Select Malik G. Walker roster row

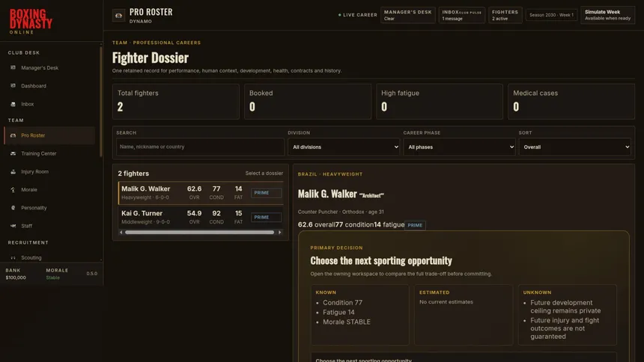pyautogui.click(x=201, y=192)
